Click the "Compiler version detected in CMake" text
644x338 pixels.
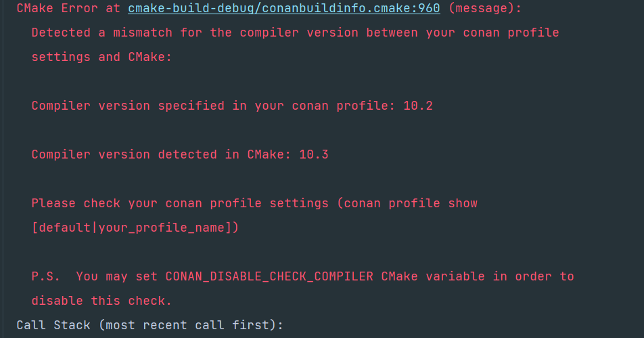[x=161, y=154]
